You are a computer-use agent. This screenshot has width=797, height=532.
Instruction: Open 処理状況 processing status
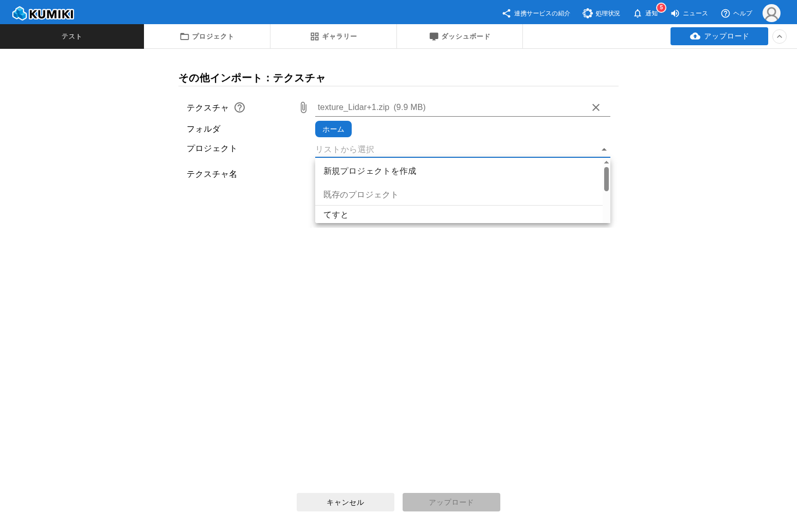coord(601,13)
